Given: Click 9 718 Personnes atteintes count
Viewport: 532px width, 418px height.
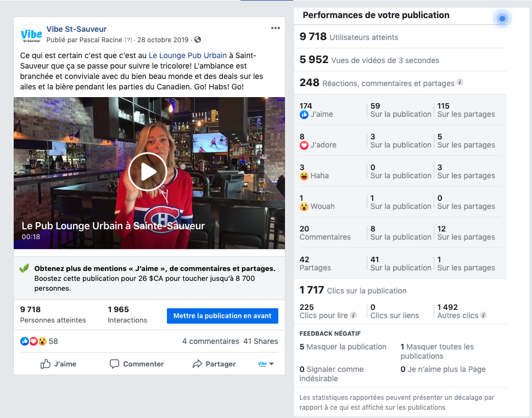Looking at the screenshot, I should coord(53,315).
